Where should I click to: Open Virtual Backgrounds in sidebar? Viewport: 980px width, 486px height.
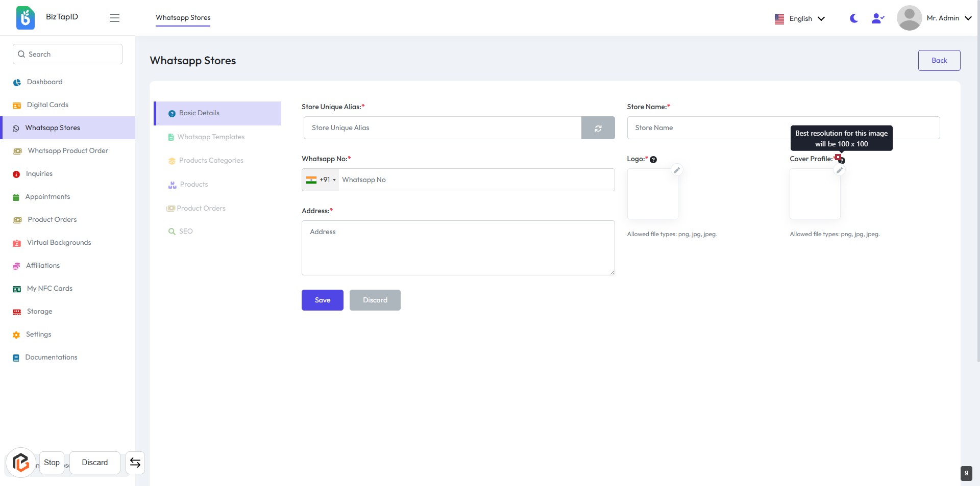click(59, 243)
